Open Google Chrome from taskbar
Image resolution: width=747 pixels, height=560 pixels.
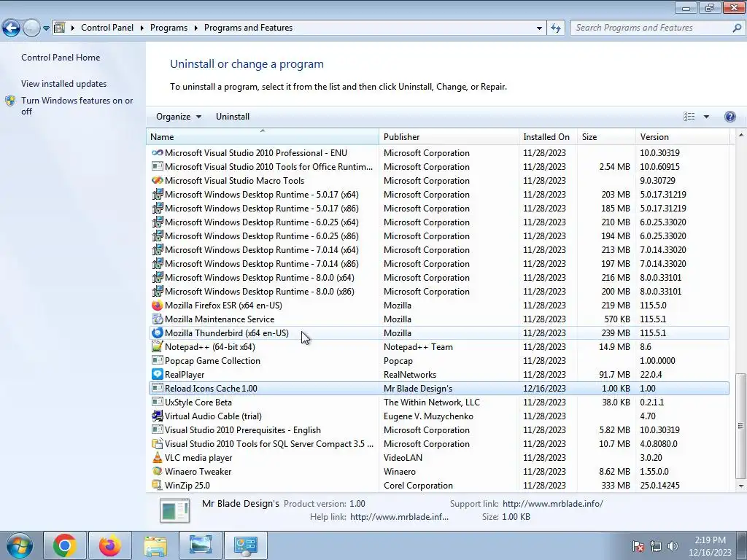(x=65, y=545)
